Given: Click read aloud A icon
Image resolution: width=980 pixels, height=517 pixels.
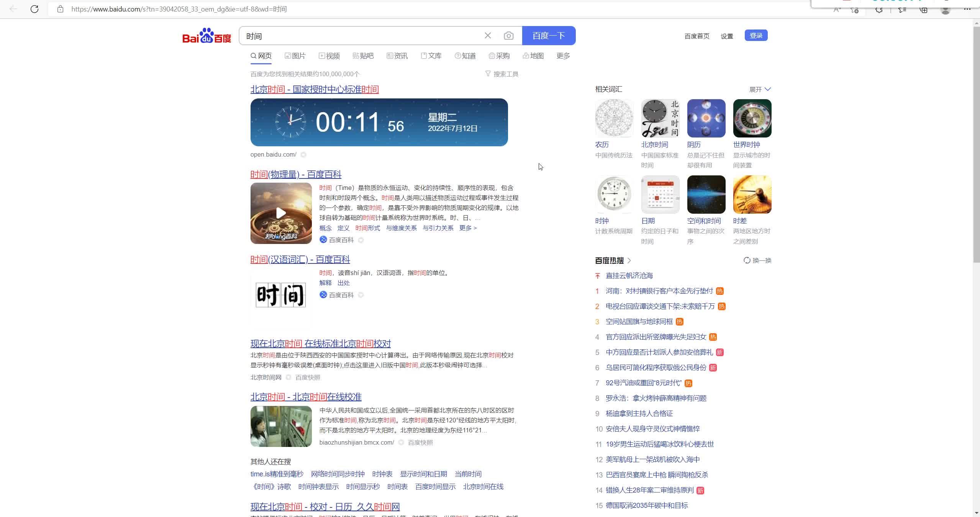Looking at the screenshot, I should [x=837, y=10].
